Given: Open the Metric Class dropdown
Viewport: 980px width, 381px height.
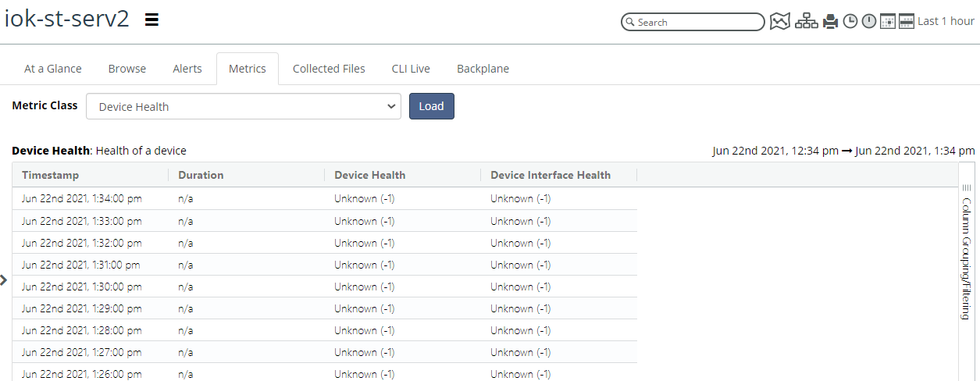Looking at the screenshot, I should (243, 107).
